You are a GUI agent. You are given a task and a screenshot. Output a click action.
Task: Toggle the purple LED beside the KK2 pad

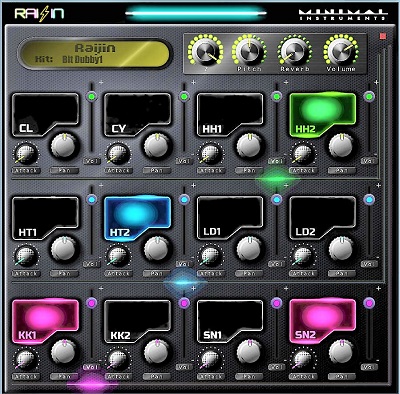coord(184,303)
